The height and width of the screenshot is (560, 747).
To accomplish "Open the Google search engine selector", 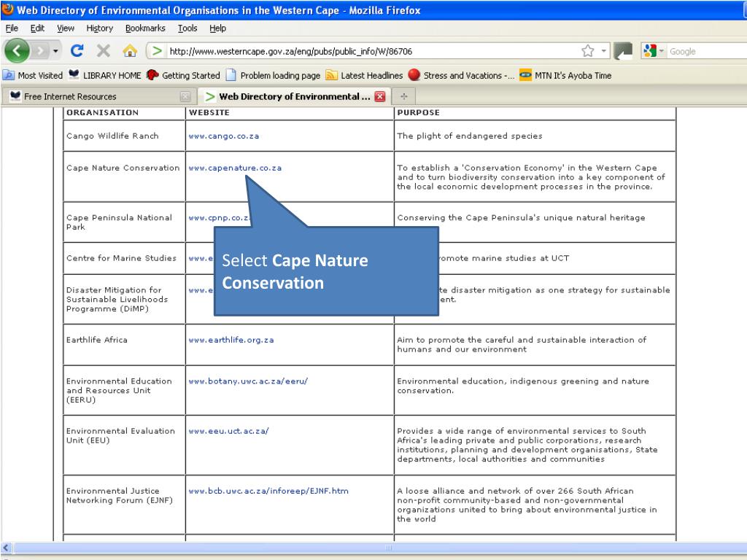I will pos(653,51).
